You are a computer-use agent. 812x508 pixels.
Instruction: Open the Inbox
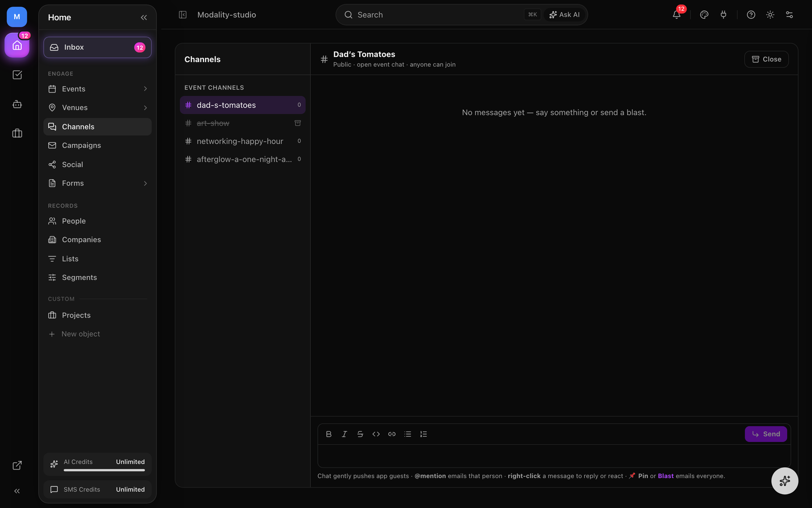tap(97, 47)
